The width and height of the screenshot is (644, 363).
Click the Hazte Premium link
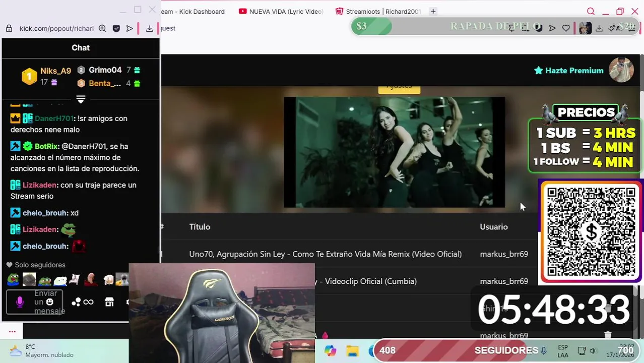coord(569,71)
